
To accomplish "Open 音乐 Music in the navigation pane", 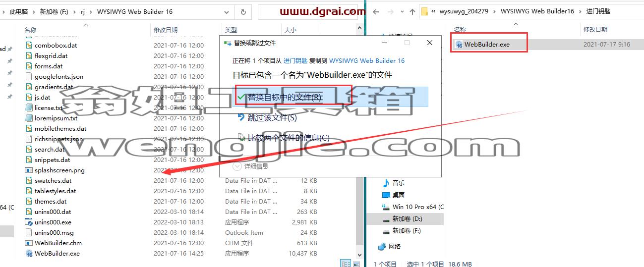I will [399, 183].
